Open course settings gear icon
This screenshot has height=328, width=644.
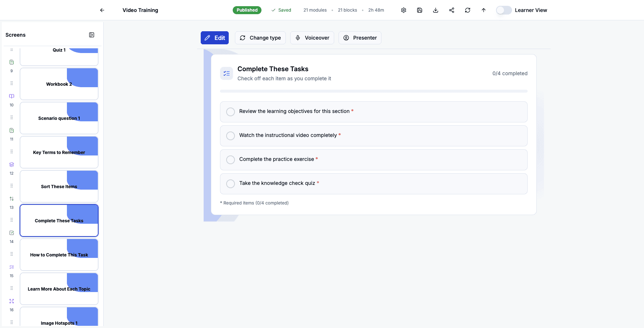pos(404,10)
